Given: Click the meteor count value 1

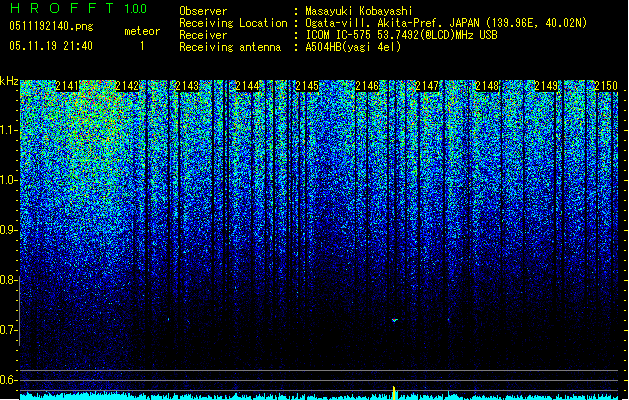Looking at the screenshot, I should tap(142, 46).
